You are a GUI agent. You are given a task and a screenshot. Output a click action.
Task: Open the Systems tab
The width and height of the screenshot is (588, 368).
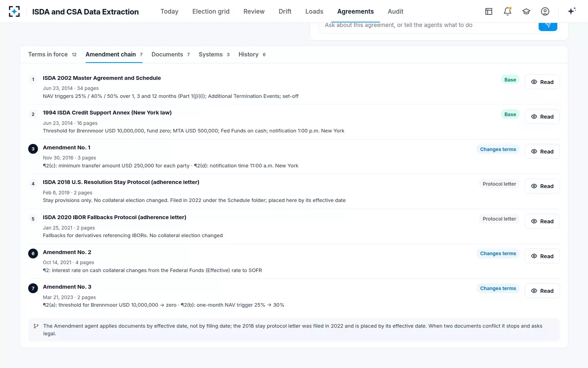(214, 54)
